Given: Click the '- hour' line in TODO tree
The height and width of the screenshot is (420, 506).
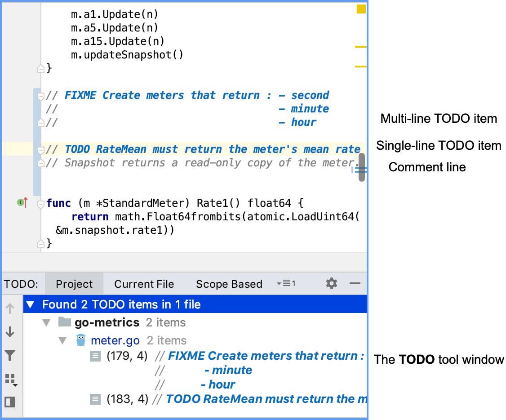Looking at the screenshot, I should click(x=218, y=384).
